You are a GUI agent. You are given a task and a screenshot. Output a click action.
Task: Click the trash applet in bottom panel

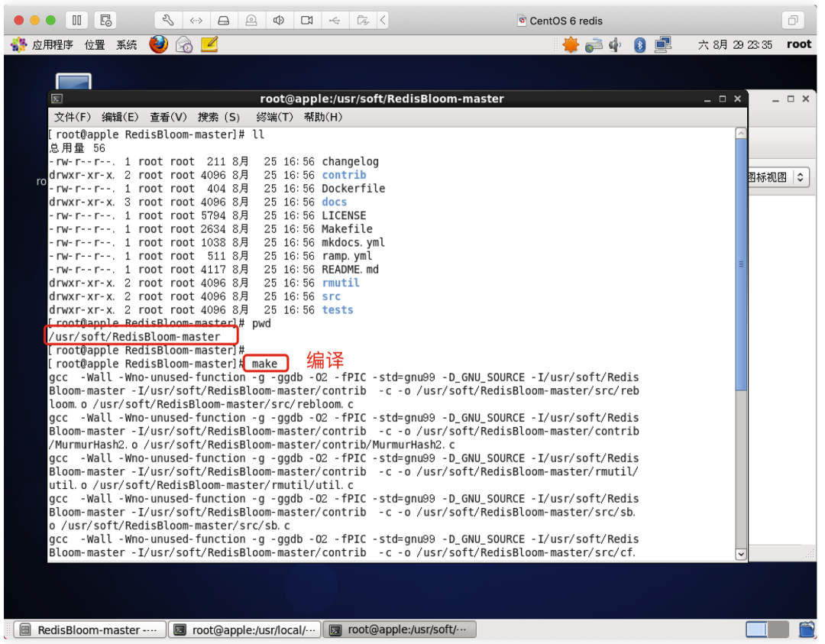pyautogui.click(x=806, y=629)
